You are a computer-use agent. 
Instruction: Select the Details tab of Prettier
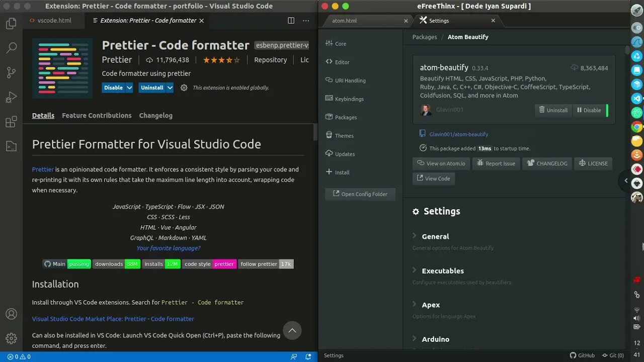pyautogui.click(x=43, y=115)
